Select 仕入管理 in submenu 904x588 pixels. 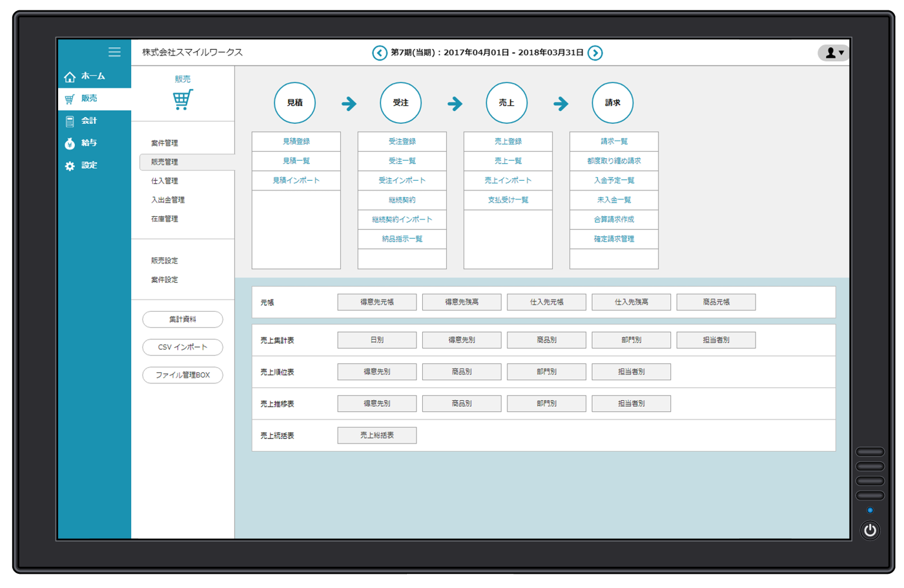coord(165,181)
